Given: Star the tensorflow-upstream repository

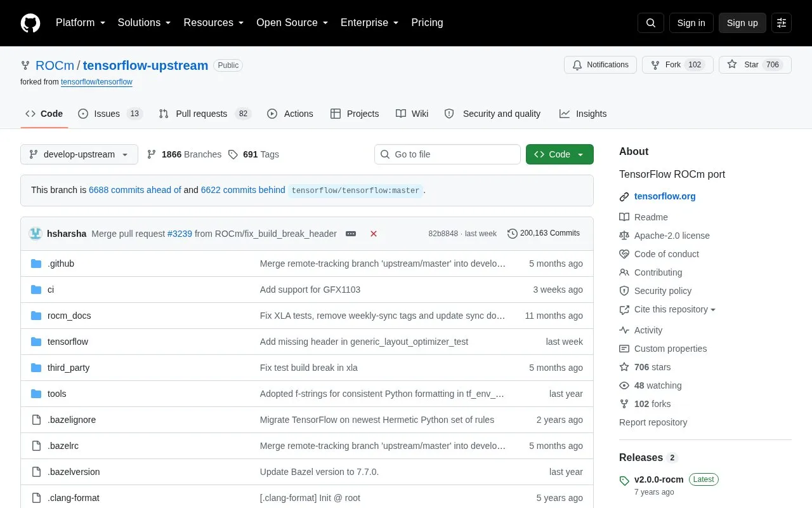Looking at the screenshot, I should [x=755, y=65].
